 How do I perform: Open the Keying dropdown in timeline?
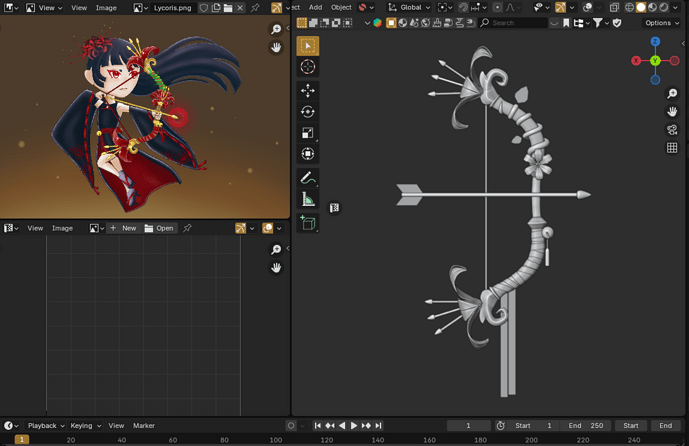tap(86, 425)
